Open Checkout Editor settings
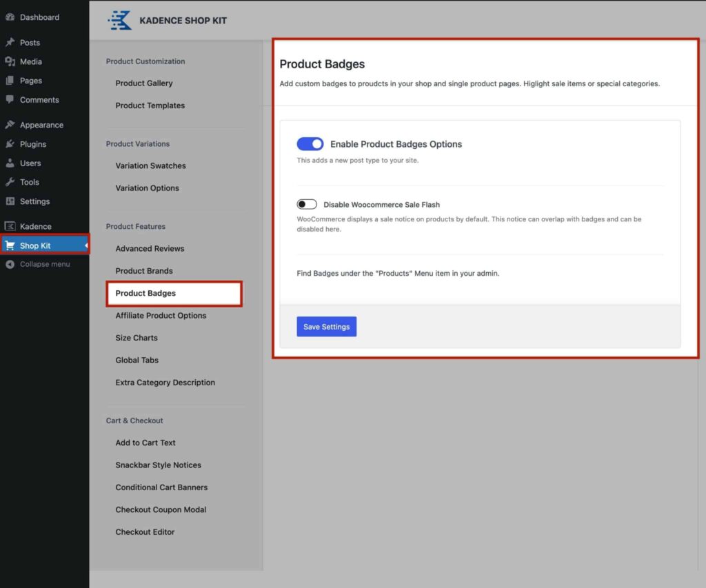706x588 pixels. pyautogui.click(x=145, y=531)
